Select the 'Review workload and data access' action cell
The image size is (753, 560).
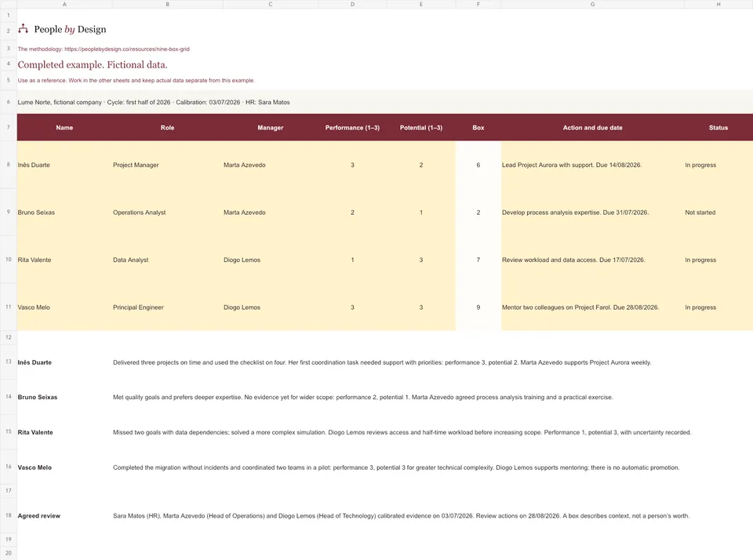[x=593, y=260]
